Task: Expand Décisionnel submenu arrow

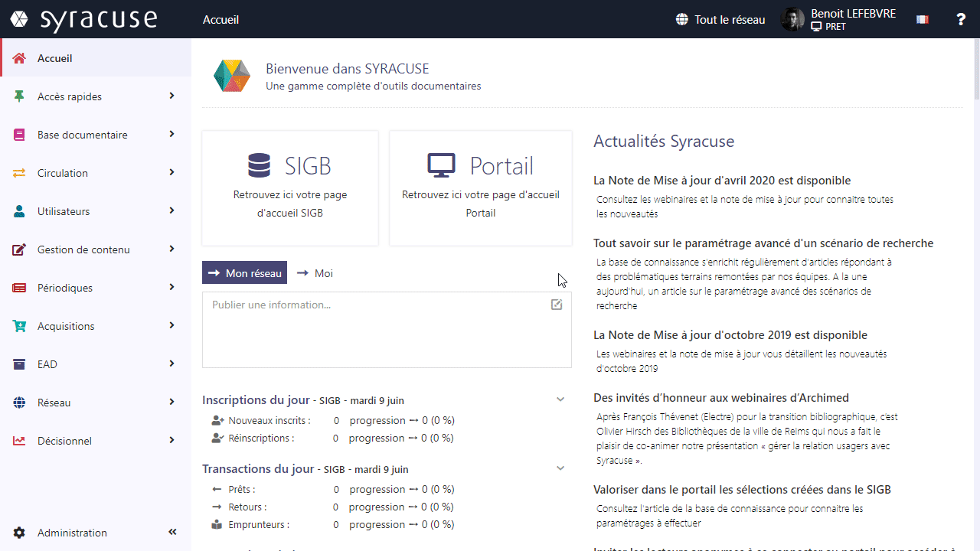Action: click(172, 440)
